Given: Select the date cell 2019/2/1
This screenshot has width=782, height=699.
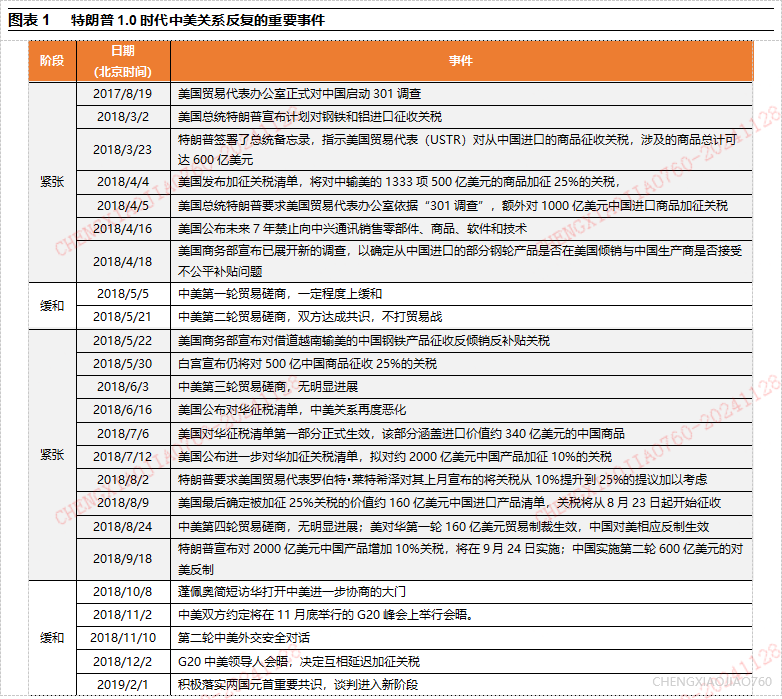Looking at the screenshot, I should pos(123,685).
